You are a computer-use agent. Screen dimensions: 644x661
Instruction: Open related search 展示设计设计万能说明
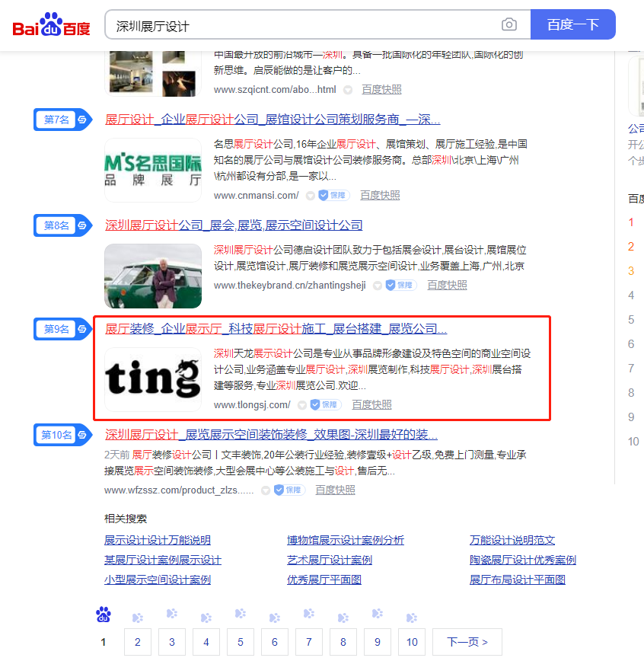coord(158,540)
